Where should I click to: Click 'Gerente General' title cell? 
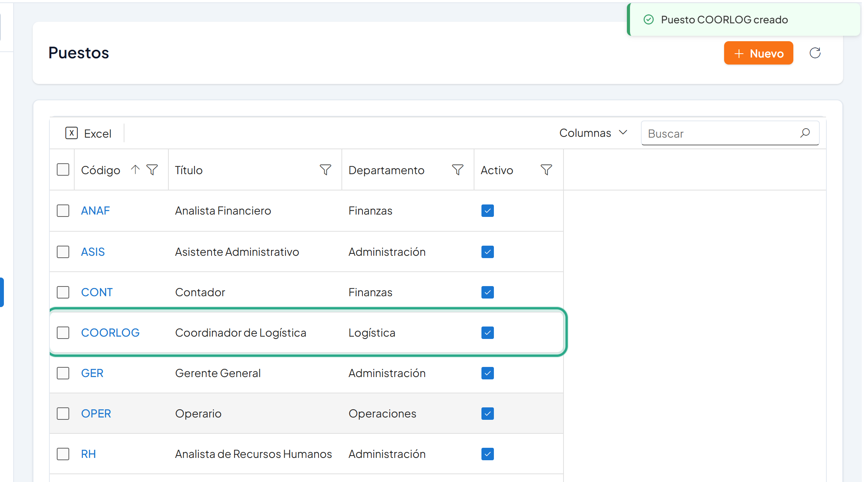(x=218, y=373)
